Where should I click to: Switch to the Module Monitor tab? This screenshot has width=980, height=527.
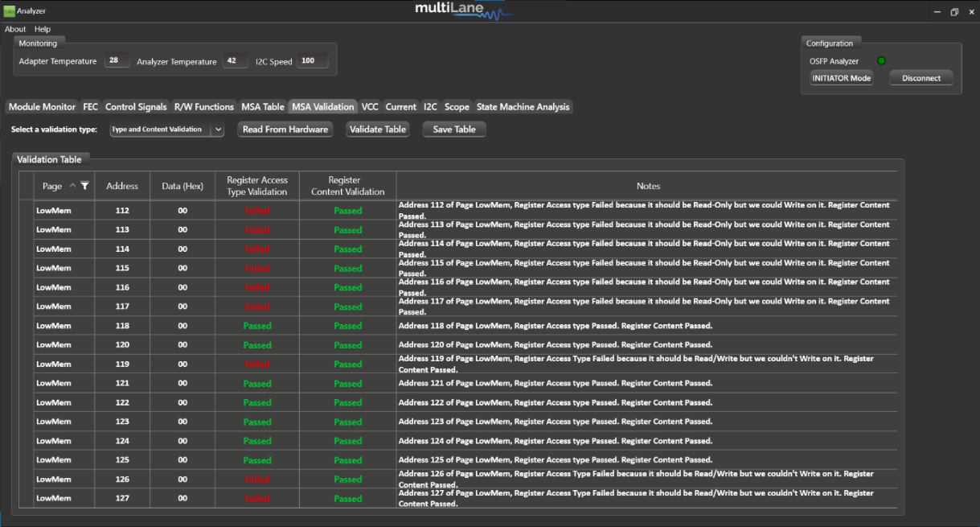[42, 107]
